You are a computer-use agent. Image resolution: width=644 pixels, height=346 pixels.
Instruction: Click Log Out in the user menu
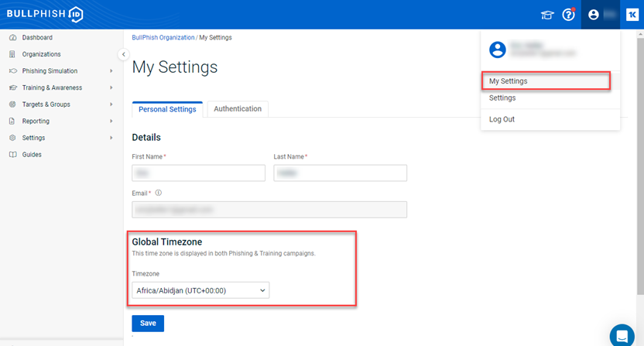(x=502, y=119)
